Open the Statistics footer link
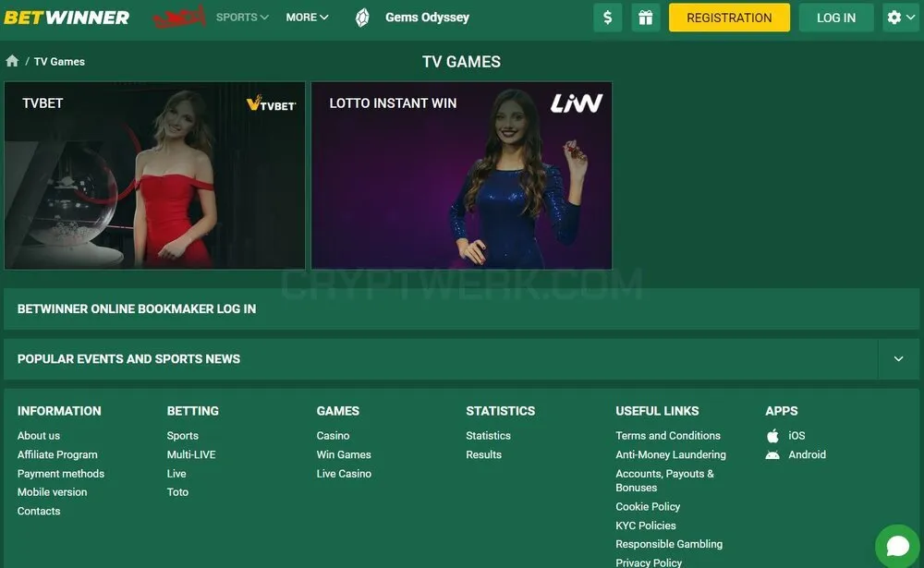The height and width of the screenshot is (568, 924). coord(489,435)
